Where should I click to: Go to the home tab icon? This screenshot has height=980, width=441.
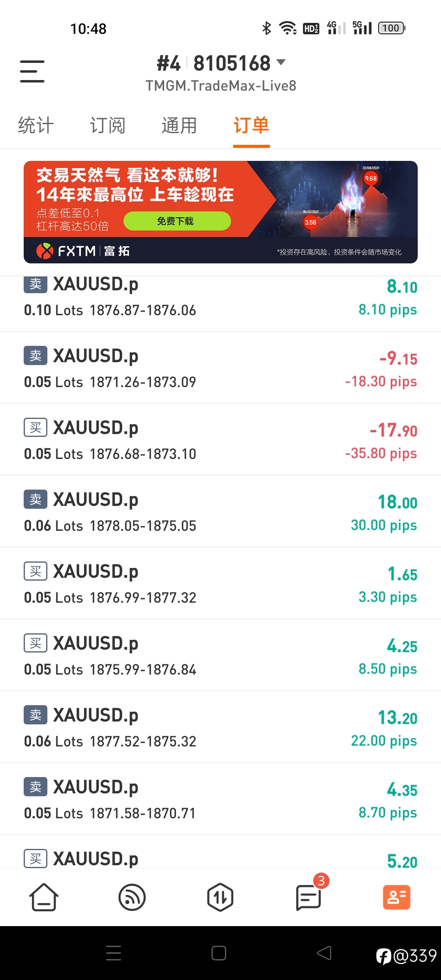44,897
